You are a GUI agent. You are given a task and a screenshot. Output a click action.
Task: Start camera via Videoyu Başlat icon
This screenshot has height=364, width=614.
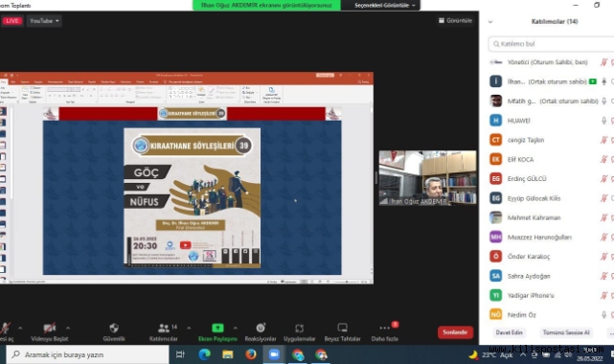(50, 328)
